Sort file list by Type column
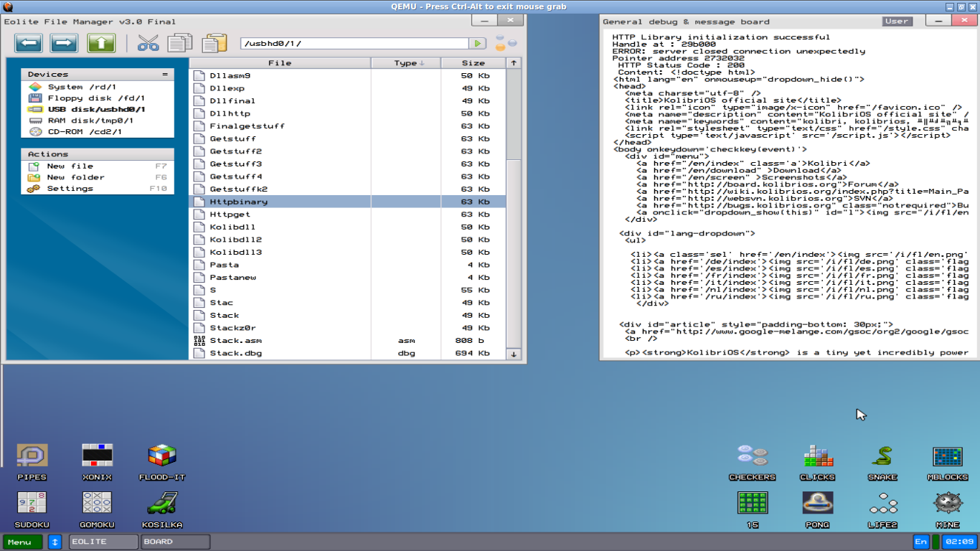Viewport: 980px width, 551px height. tap(405, 63)
